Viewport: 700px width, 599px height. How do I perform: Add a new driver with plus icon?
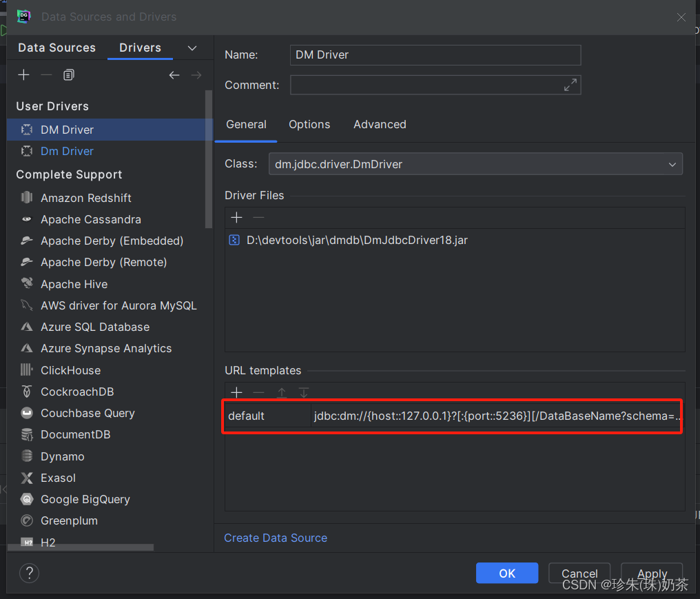[x=23, y=74]
